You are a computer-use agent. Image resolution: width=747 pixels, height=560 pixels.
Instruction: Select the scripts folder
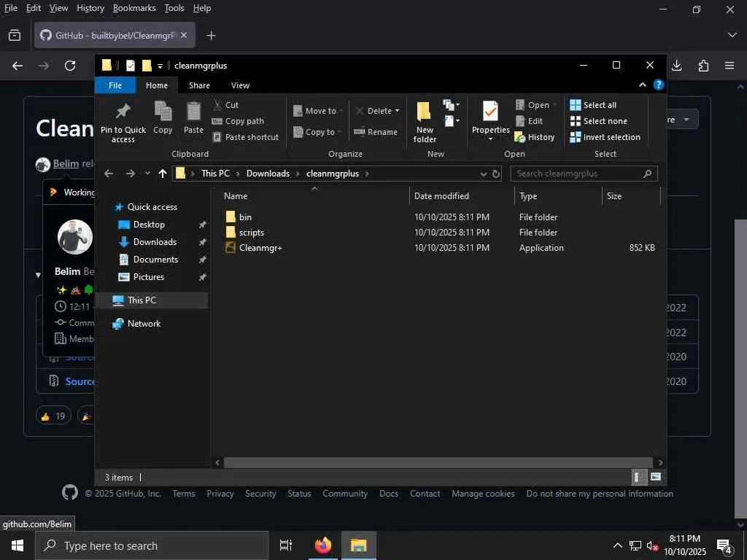[252, 233]
